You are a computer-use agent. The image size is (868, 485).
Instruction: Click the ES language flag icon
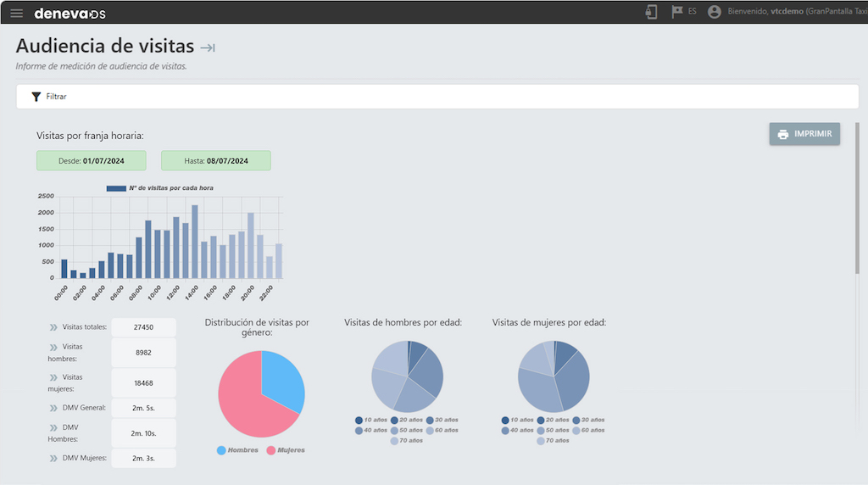(676, 12)
